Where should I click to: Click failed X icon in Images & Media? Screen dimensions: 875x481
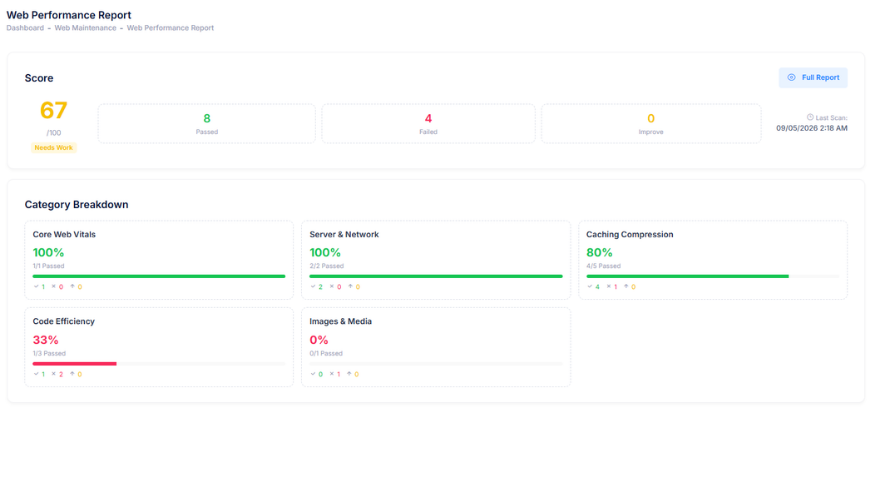[x=331, y=374]
